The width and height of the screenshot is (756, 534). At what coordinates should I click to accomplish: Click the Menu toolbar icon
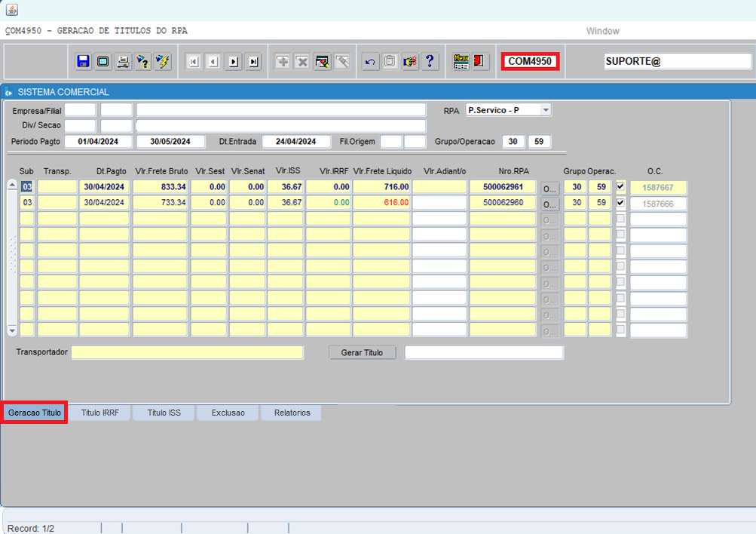[x=461, y=62]
